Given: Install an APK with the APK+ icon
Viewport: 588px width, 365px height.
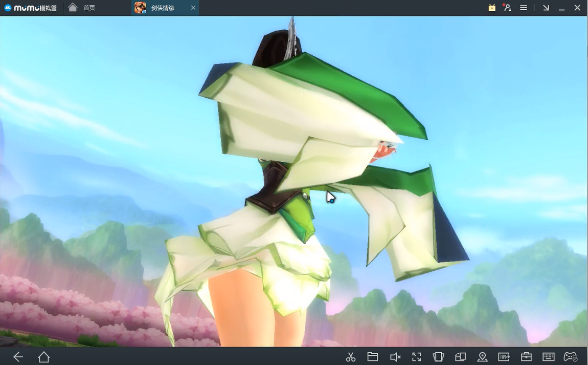Looking at the screenshot, I should [x=504, y=357].
